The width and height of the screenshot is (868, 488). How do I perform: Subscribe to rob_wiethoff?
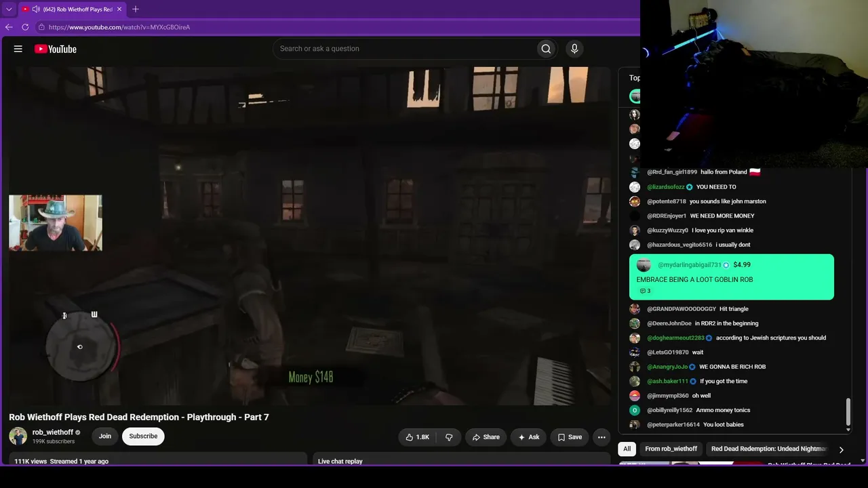point(143,436)
